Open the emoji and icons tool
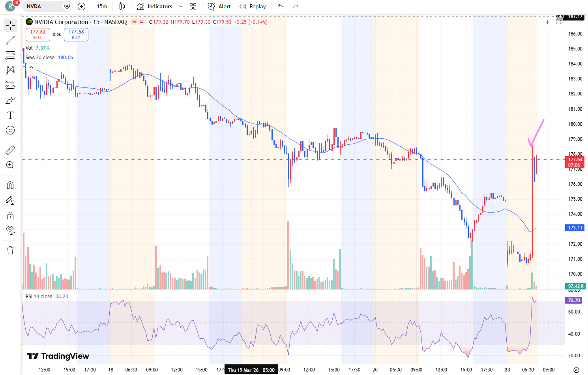 11,130
